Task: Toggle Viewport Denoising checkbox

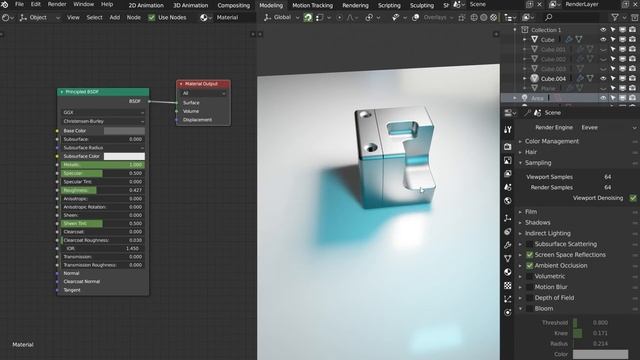Action: pos(633,198)
